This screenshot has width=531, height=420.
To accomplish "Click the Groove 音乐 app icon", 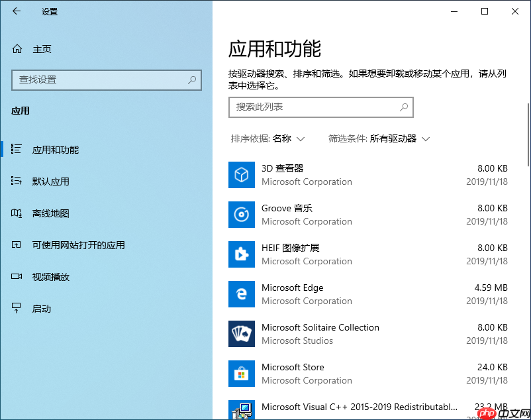I will (242, 215).
